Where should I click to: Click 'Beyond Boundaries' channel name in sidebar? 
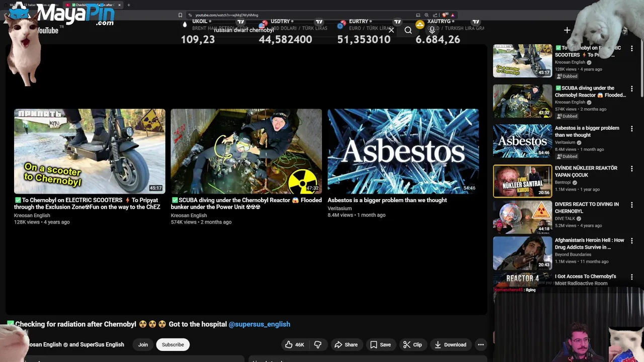(x=573, y=254)
